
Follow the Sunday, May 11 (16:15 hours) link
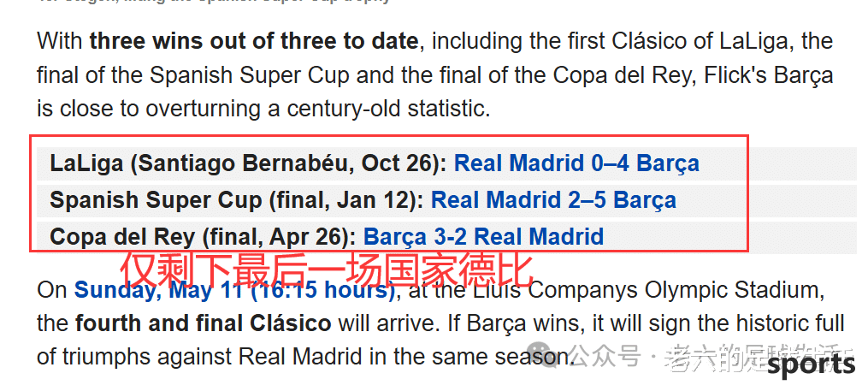click(x=234, y=290)
